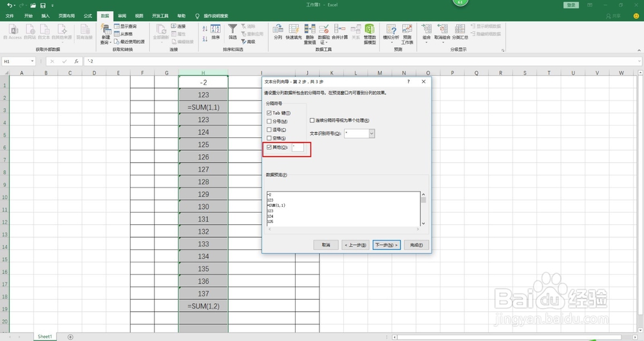The image size is (644, 341).
Task: Open the 文本识别符号 text qualifier dropdown
Action: click(372, 133)
